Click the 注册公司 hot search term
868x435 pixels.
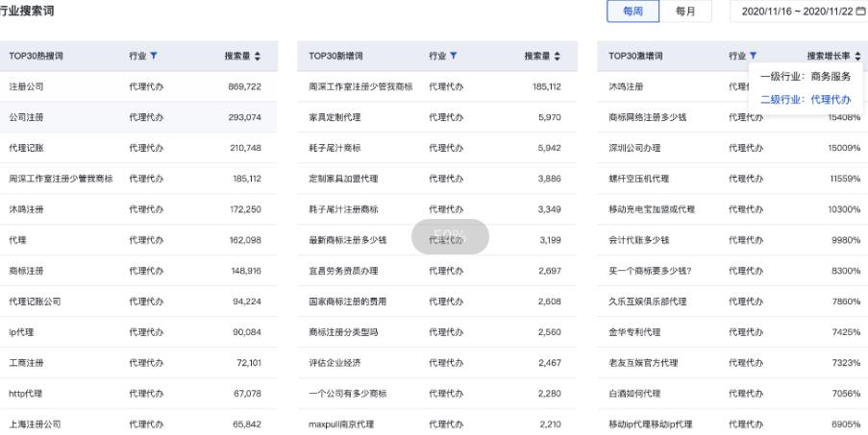point(26,86)
